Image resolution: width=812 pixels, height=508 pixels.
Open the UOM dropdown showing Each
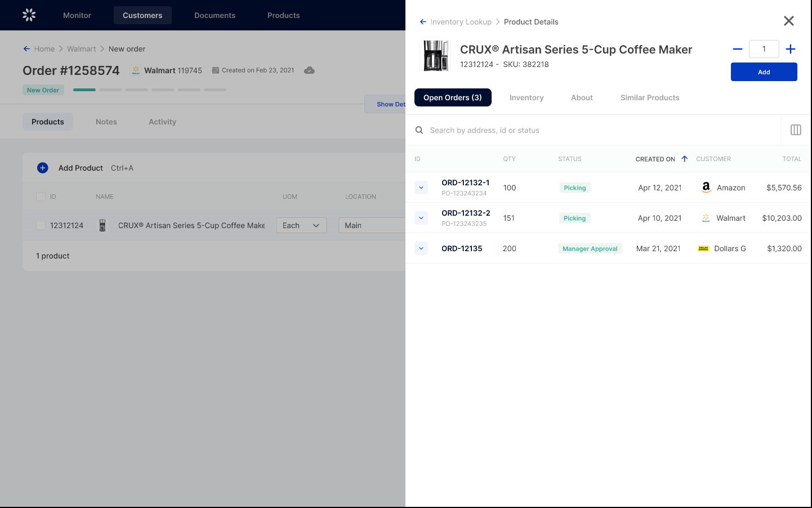click(301, 225)
